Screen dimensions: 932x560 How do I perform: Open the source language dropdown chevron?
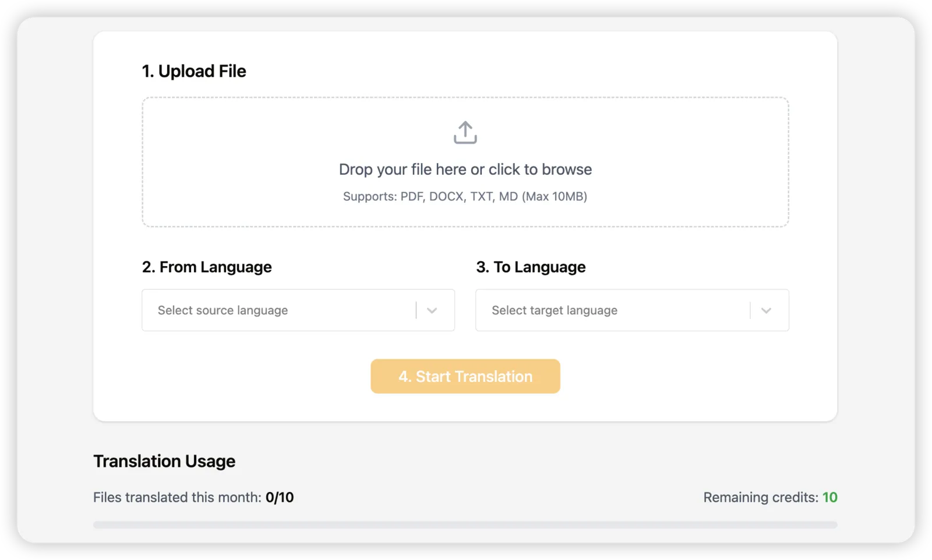432,310
